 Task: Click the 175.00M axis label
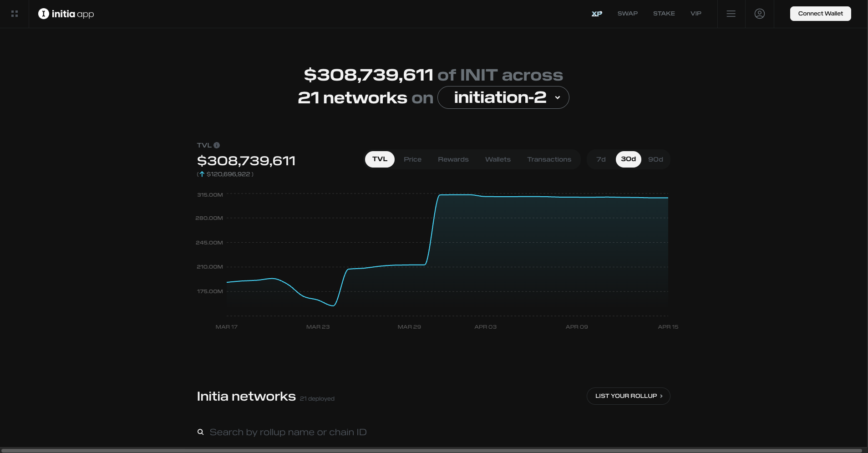point(210,291)
